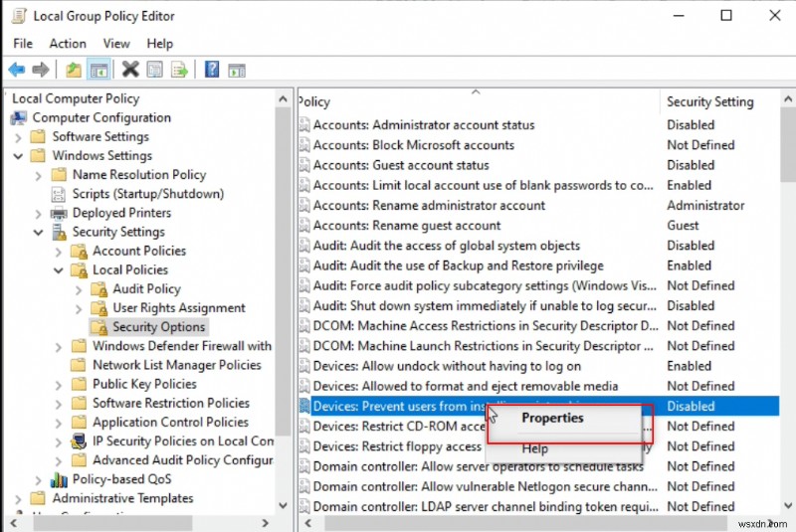Expand the Audit Policy node
This screenshot has height=532, width=796.
point(79,289)
